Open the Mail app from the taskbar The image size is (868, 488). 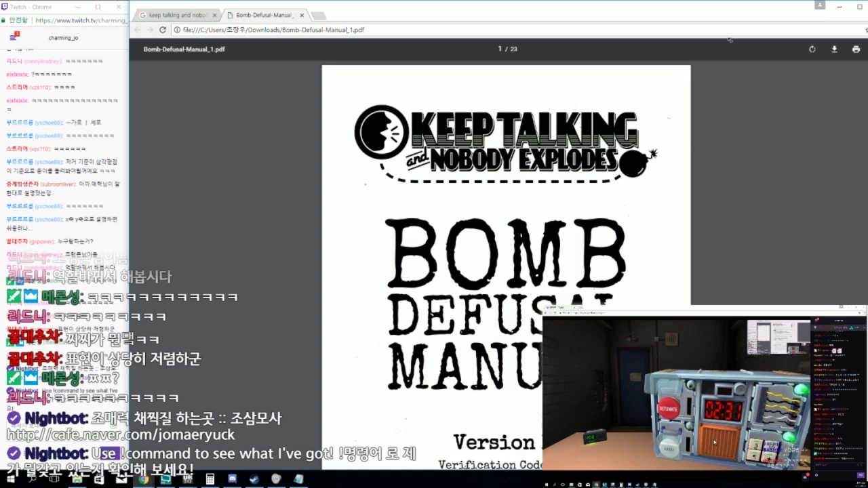(x=121, y=479)
